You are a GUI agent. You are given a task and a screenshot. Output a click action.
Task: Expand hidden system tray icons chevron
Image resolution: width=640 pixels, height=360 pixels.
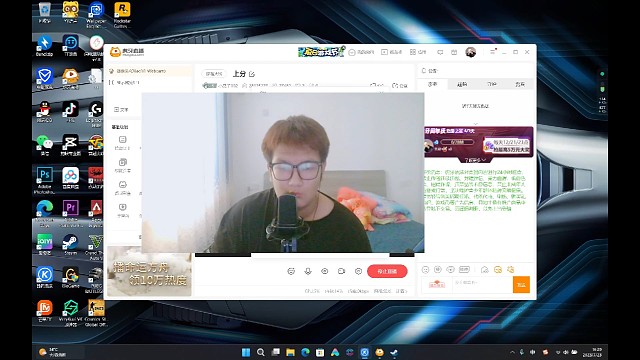(512, 352)
